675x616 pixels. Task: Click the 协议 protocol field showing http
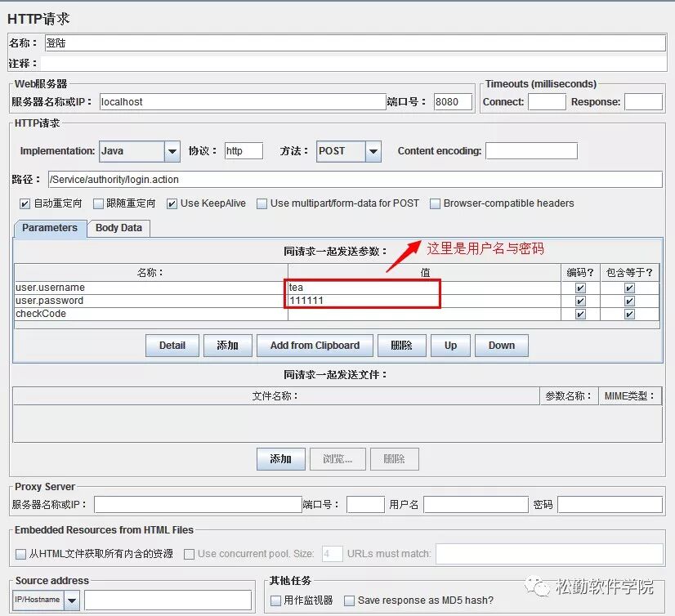coord(244,151)
